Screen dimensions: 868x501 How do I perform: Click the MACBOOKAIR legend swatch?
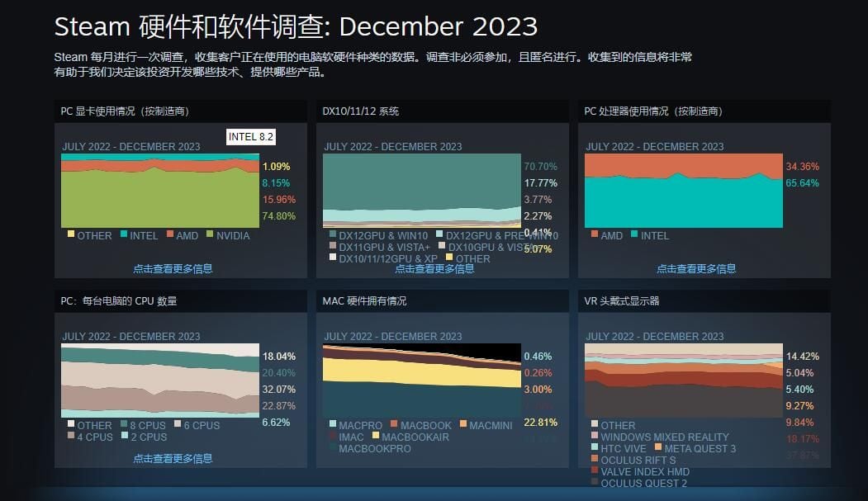point(375,435)
